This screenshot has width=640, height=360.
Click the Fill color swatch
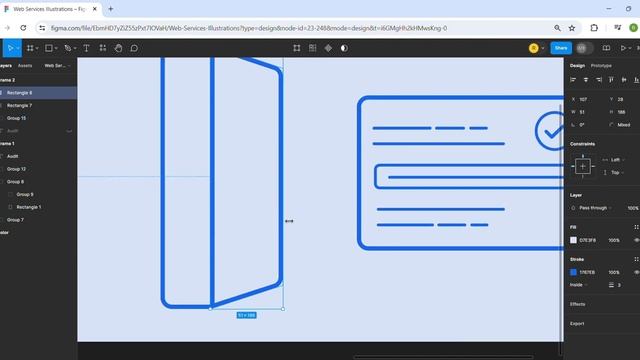573,240
